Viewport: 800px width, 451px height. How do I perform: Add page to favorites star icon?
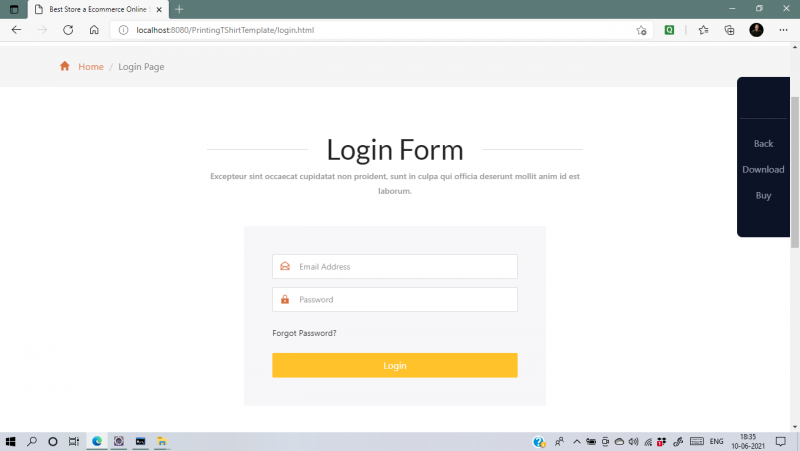click(641, 30)
